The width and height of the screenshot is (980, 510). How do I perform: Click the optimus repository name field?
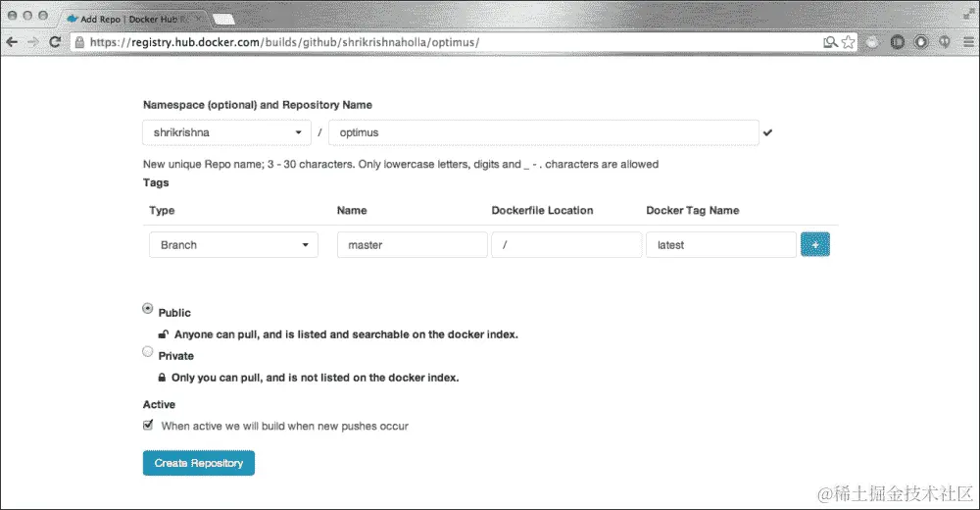[x=544, y=132]
